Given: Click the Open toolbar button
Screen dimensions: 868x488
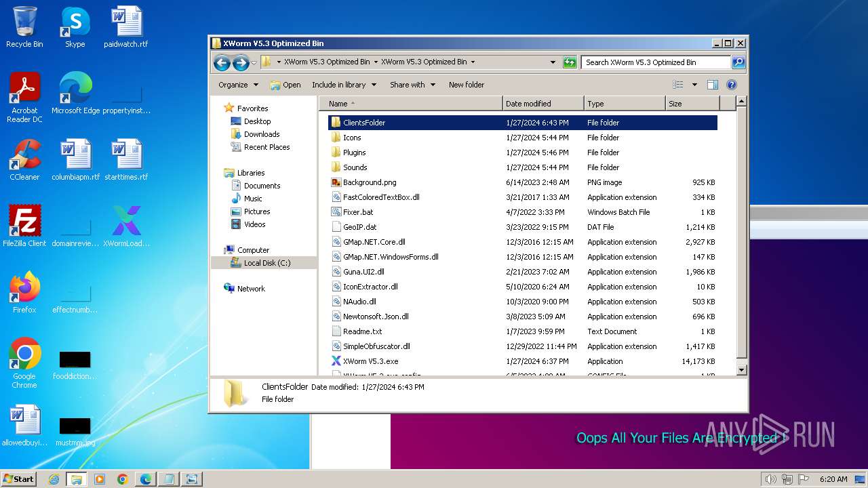Looking at the screenshot, I should pos(285,85).
